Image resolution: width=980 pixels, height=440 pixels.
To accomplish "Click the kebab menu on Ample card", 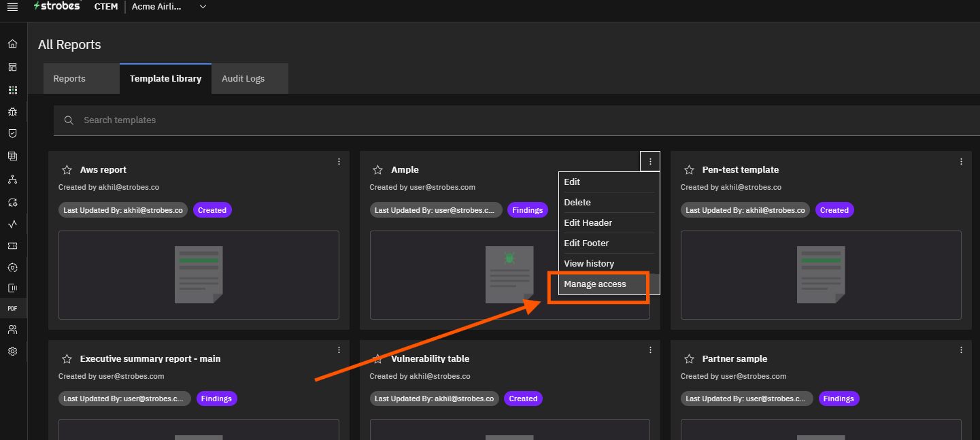I will (x=650, y=161).
